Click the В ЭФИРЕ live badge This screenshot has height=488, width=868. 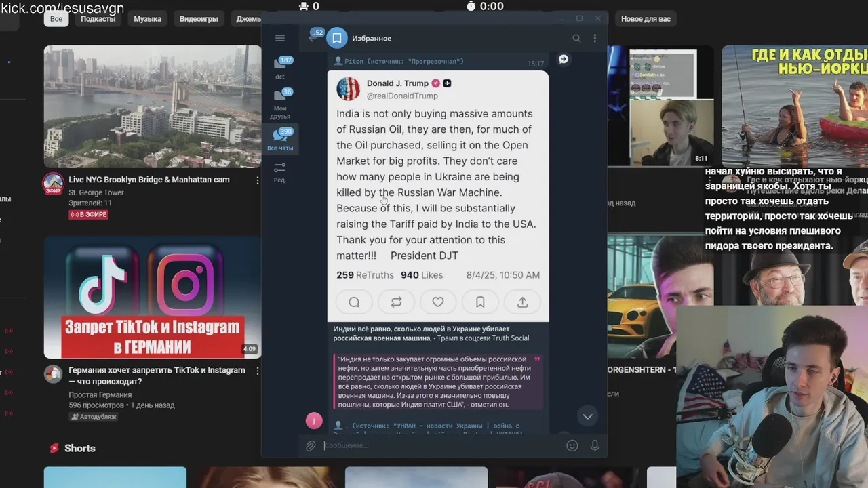89,214
